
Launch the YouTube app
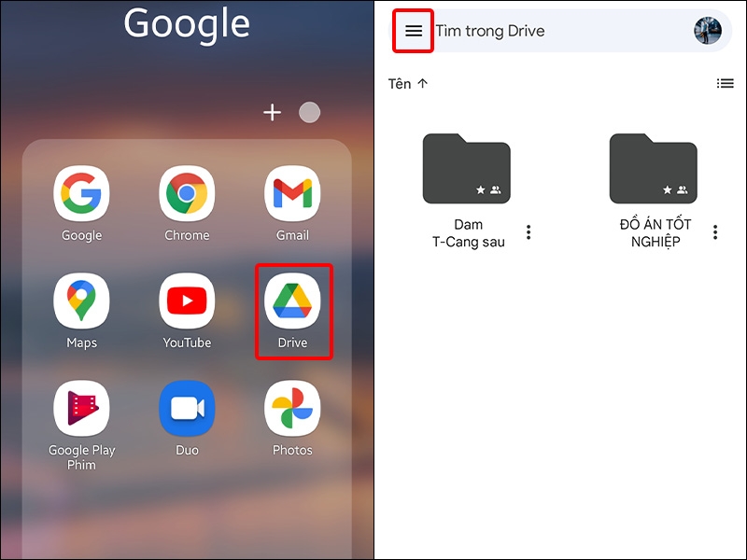coord(187,301)
